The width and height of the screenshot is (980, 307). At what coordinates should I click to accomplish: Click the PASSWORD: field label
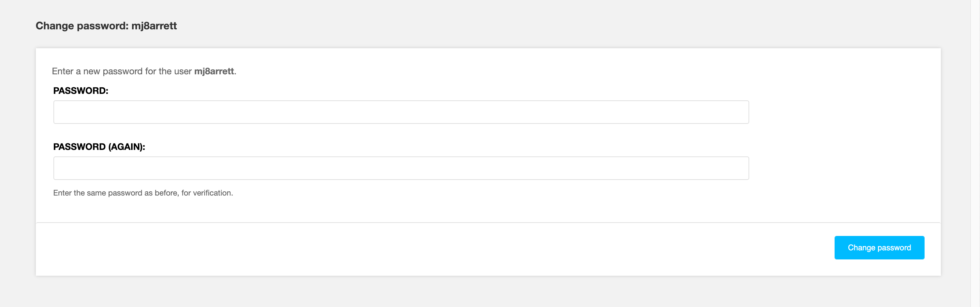coord(81,91)
